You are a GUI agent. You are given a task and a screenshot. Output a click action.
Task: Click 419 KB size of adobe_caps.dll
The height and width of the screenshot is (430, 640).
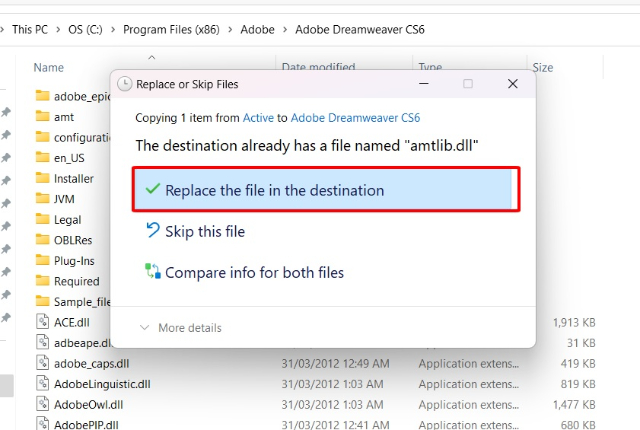[578, 364]
